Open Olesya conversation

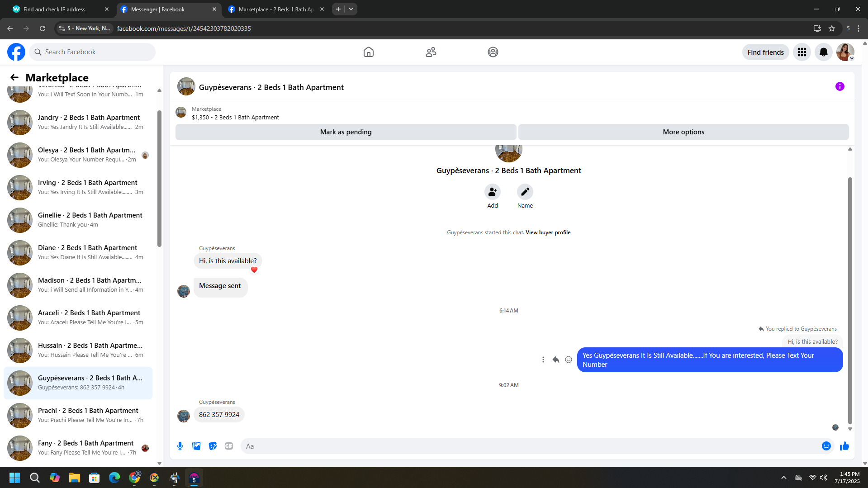pos(78,155)
